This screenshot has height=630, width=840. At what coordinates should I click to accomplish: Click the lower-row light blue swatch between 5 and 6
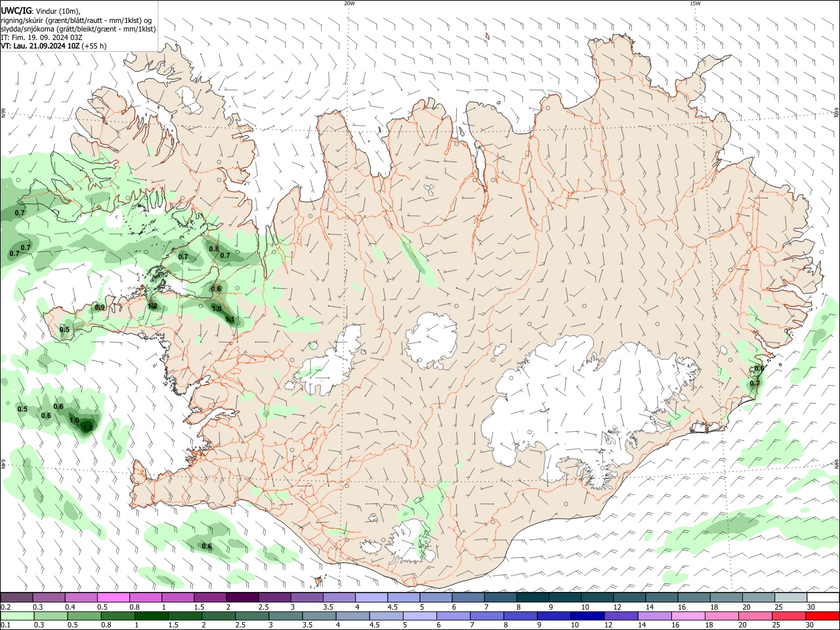pos(420,616)
